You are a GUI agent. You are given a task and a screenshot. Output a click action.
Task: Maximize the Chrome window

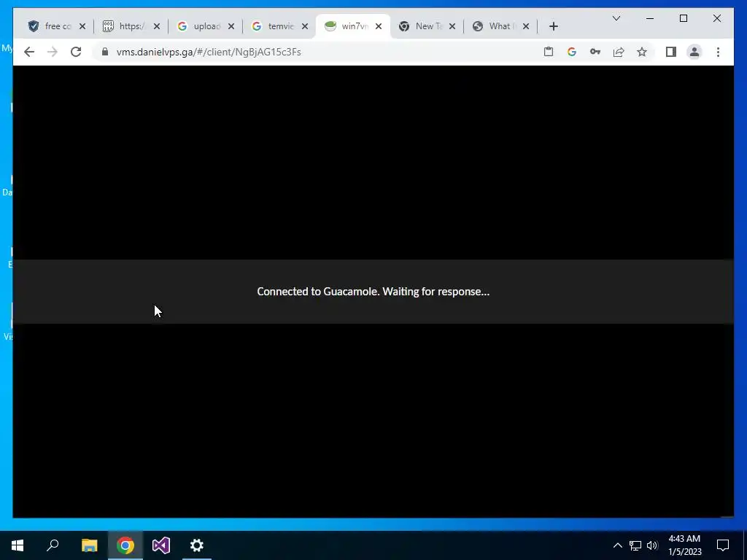(683, 18)
